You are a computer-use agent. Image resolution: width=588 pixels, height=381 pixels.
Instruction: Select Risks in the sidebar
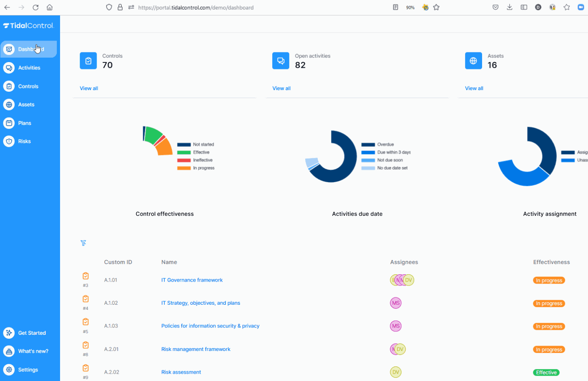pos(24,141)
